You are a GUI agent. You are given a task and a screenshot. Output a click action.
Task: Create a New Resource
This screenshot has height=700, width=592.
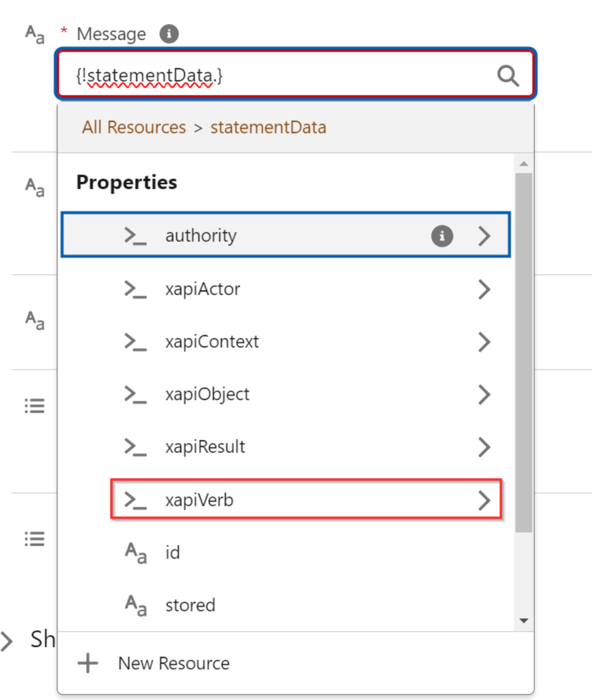coord(174,663)
